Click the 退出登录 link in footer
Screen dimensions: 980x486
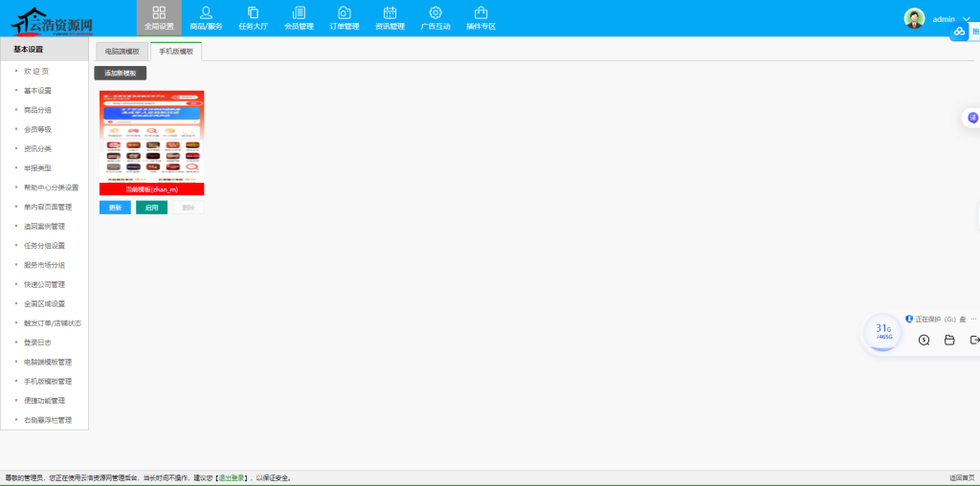pos(233,477)
